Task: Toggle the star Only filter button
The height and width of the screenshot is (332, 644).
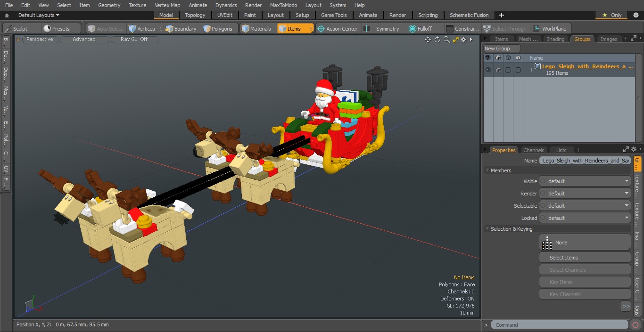Action: click(x=611, y=15)
